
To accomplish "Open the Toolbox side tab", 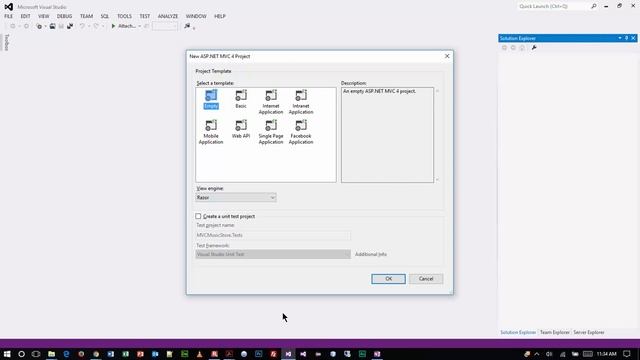I will tap(7, 42).
